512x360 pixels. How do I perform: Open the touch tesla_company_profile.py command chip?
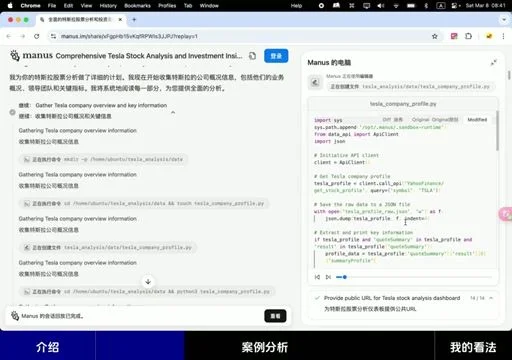(x=144, y=203)
